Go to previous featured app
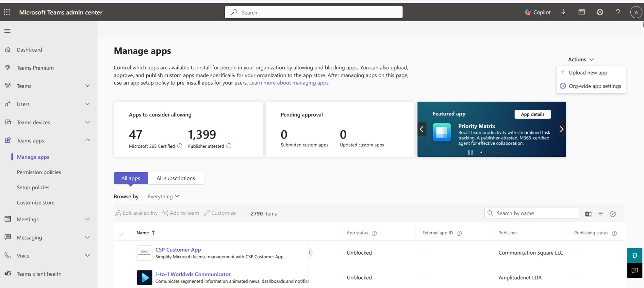Viewport: 644px width, 288px height. pyautogui.click(x=422, y=129)
